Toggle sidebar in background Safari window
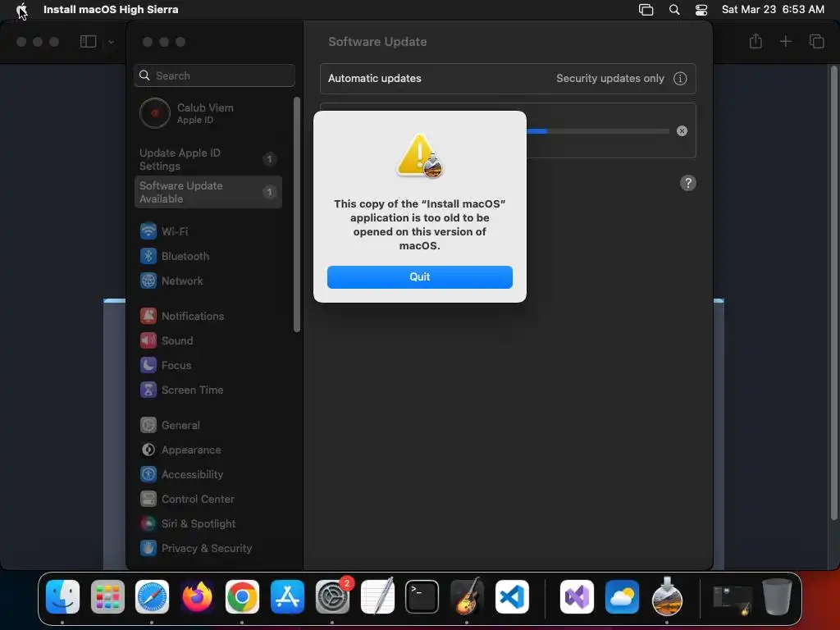The height and width of the screenshot is (630, 840). tap(88, 42)
